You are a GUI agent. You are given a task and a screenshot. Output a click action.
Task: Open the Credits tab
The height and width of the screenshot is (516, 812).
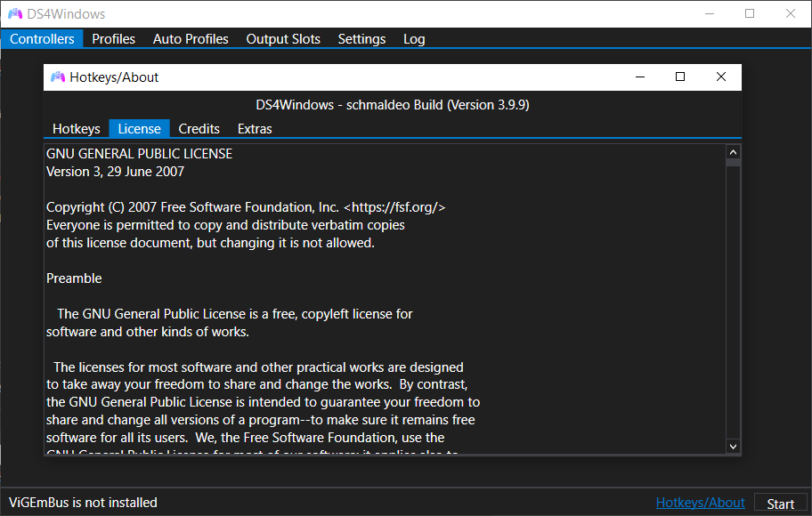(x=199, y=129)
